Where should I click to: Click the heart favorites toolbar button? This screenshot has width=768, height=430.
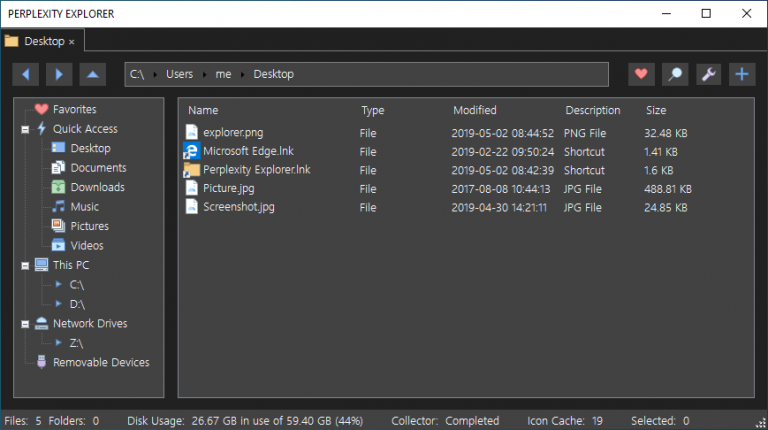pyautogui.click(x=642, y=74)
